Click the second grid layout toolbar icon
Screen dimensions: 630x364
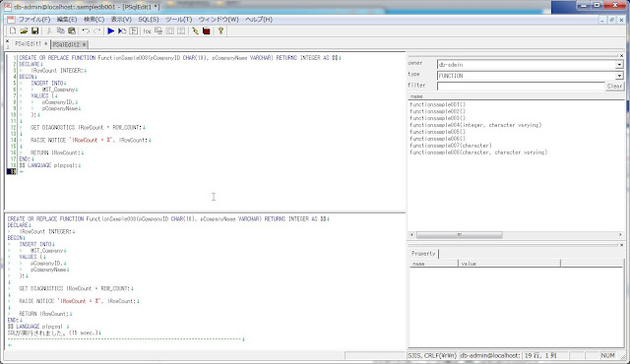tap(181, 30)
